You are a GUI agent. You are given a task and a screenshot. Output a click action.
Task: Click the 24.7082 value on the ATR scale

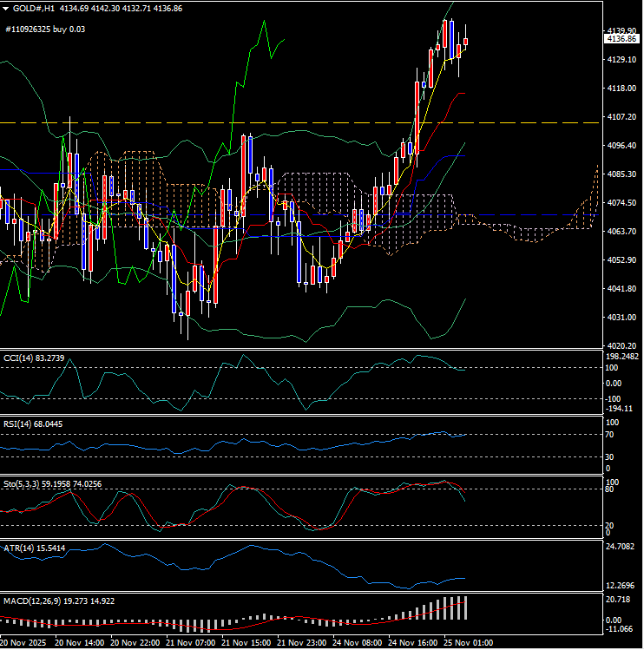coord(622,548)
